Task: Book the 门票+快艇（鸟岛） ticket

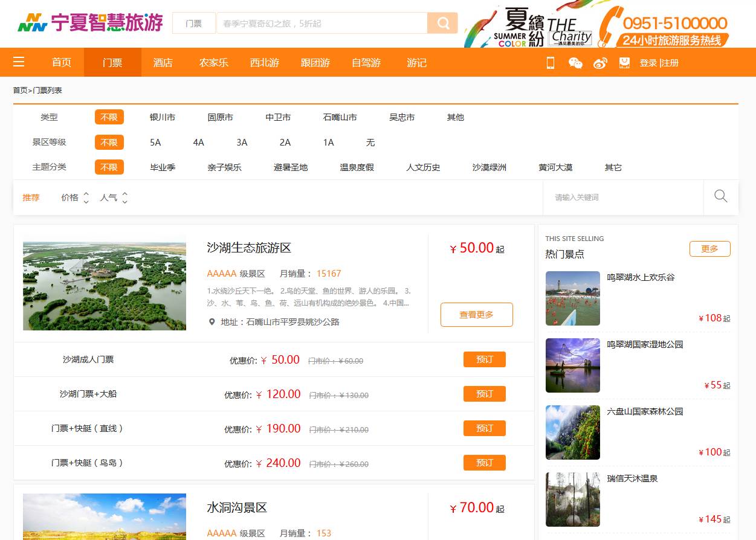Action: 485,463
